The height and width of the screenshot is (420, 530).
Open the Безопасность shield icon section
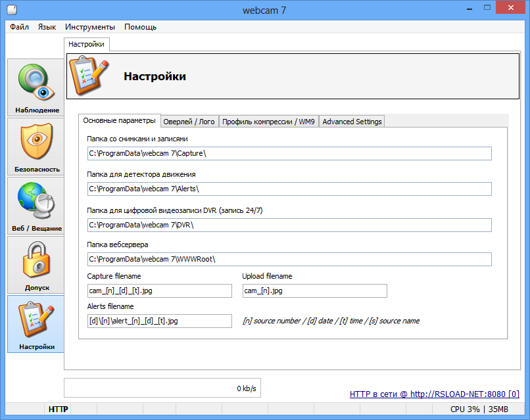[x=36, y=147]
